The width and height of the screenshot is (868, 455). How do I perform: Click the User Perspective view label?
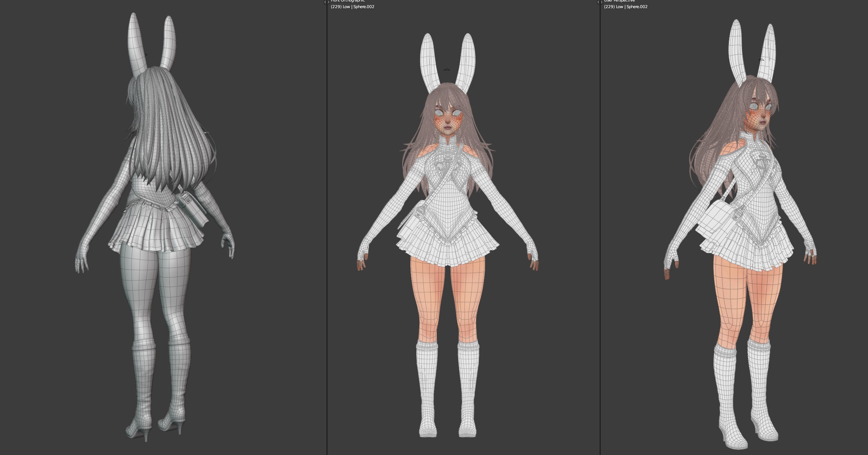pyautogui.click(x=619, y=1)
